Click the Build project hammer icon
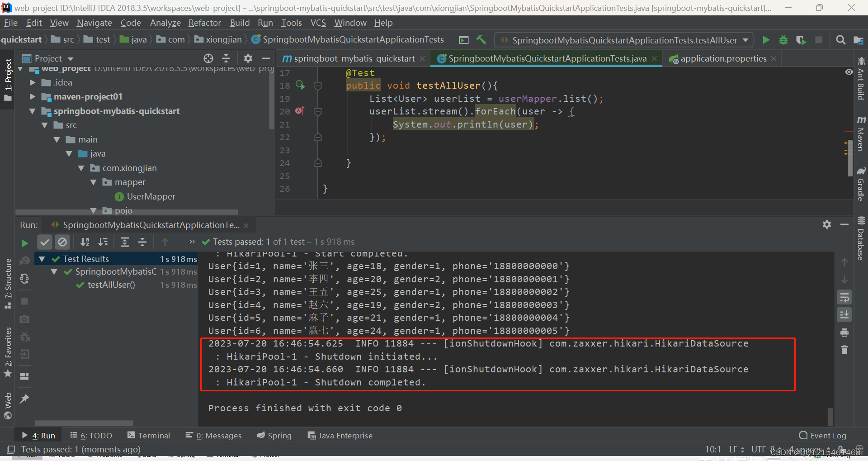Viewport: 868px width, 461px height. click(481, 40)
